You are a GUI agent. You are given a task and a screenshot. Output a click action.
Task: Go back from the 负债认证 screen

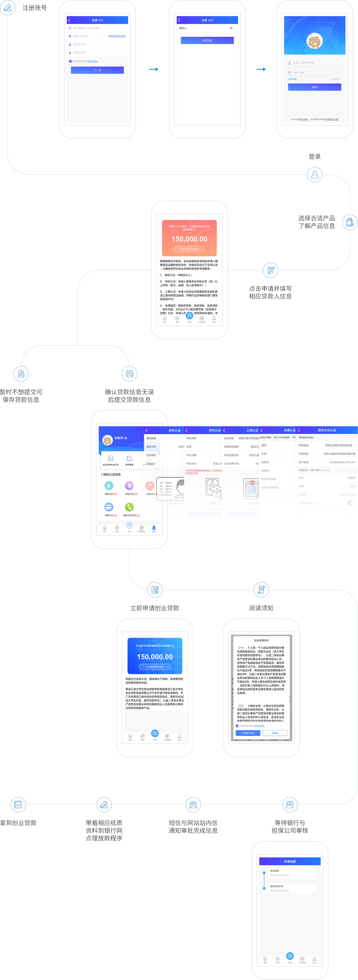coord(262,430)
